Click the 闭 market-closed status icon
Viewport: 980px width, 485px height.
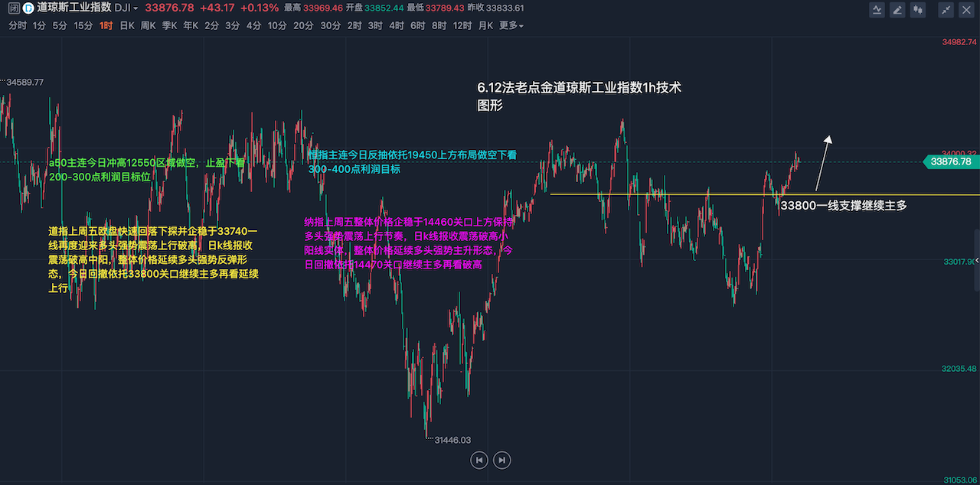click(14, 8)
